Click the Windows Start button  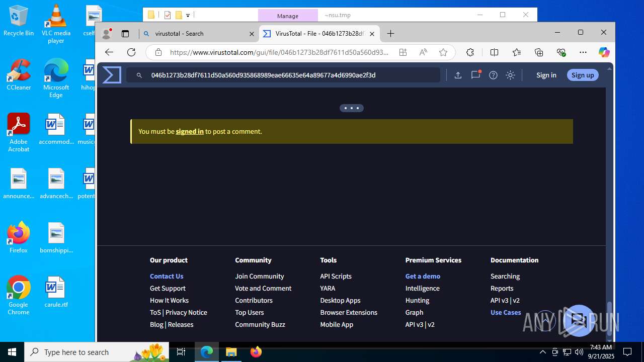pyautogui.click(x=12, y=352)
